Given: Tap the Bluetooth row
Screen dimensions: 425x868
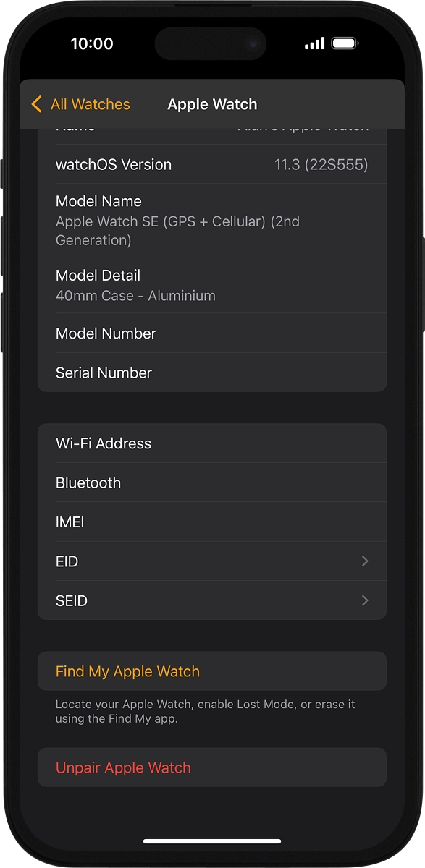Looking at the screenshot, I should 212,482.
